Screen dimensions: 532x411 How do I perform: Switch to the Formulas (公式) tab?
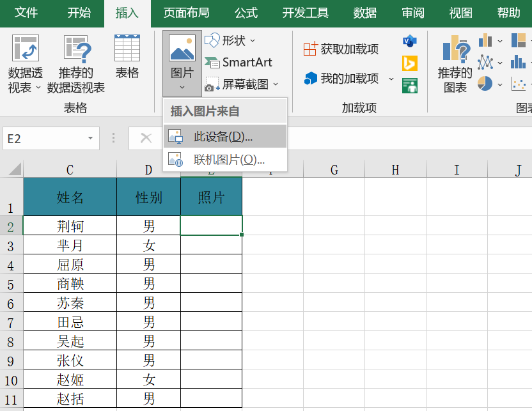pyautogui.click(x=246, y=13)
